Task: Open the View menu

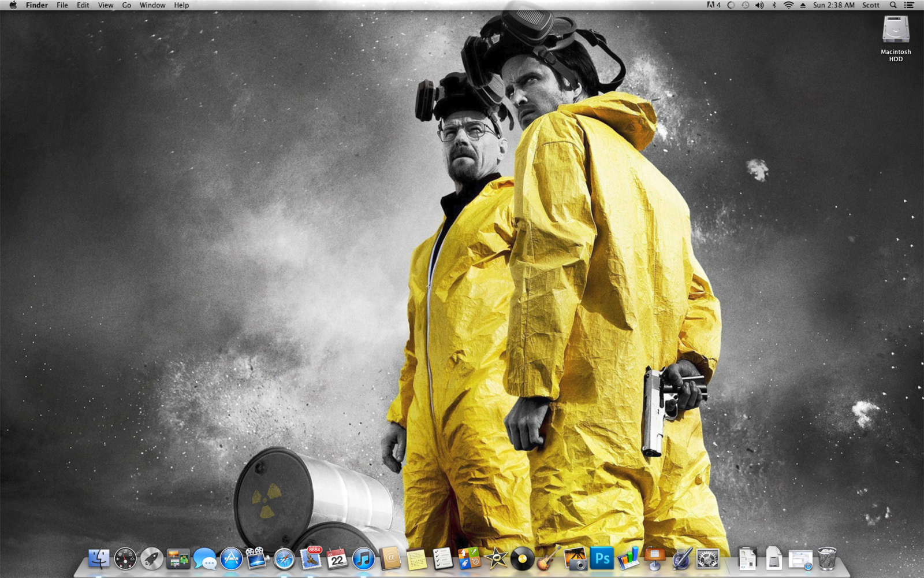Action: coord(106,5)
